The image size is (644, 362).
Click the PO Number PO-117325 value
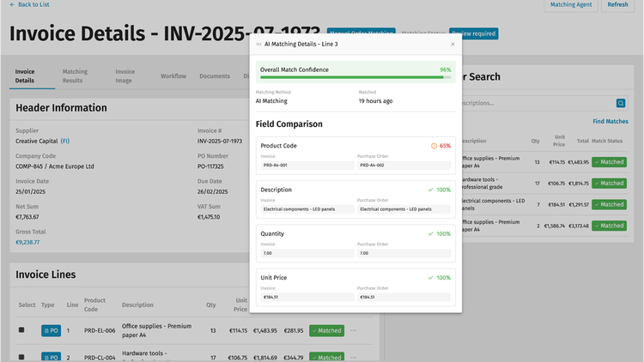tap(210, 166)
